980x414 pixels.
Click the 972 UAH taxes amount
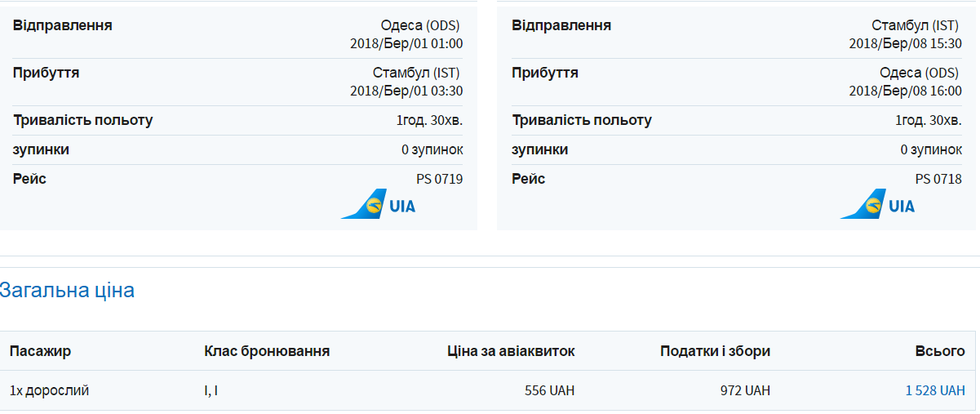pos(745,390)
